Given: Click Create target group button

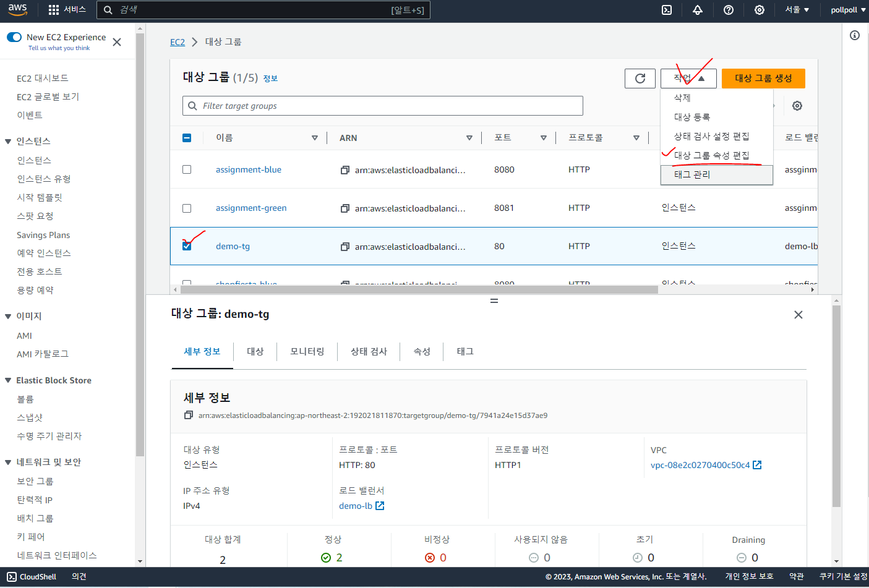Looking at the screenshot, I should tap(763, 79).
